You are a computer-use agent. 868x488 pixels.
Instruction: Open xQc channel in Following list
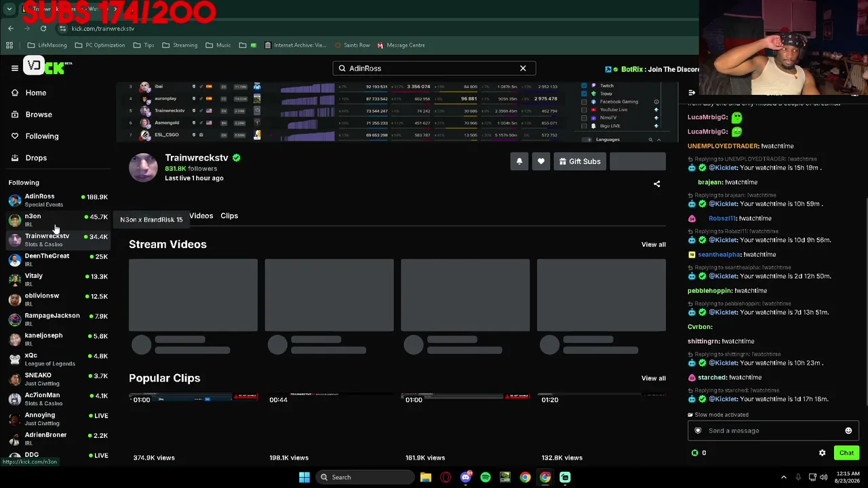(58, 359)
